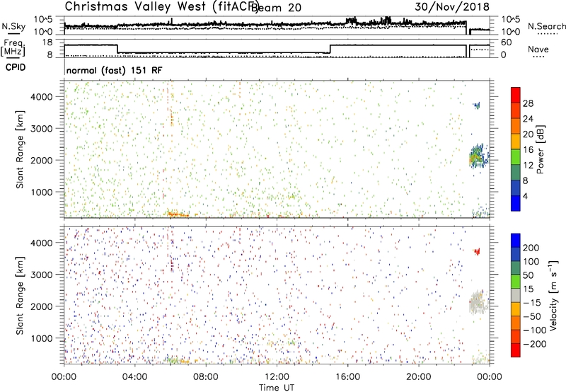Click the 08:00 time tick label
Image resolution: width=566 pixels, height=392 pixels.
click(206, 377)
